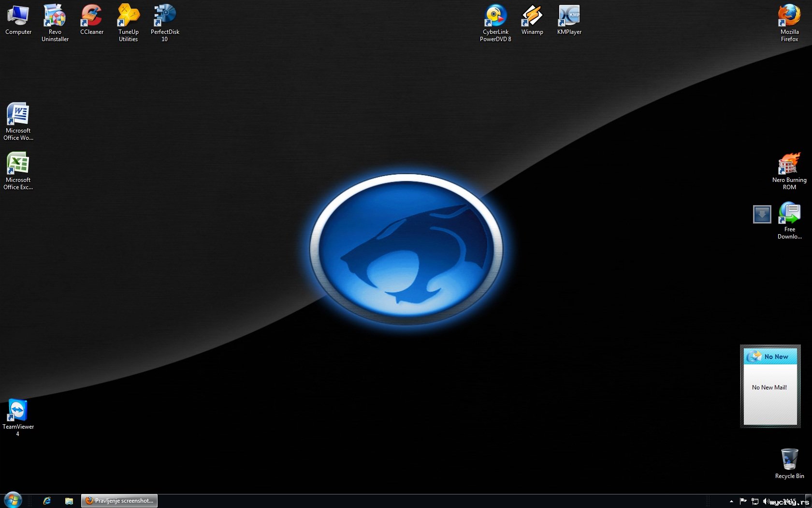Switch to the Pravljenje screenshot Firefox window
This screenshot has height=508, width=812.
119,501
